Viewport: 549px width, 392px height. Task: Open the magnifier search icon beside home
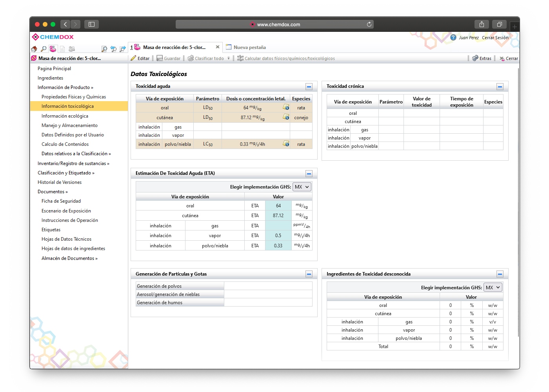coord(44,49)
